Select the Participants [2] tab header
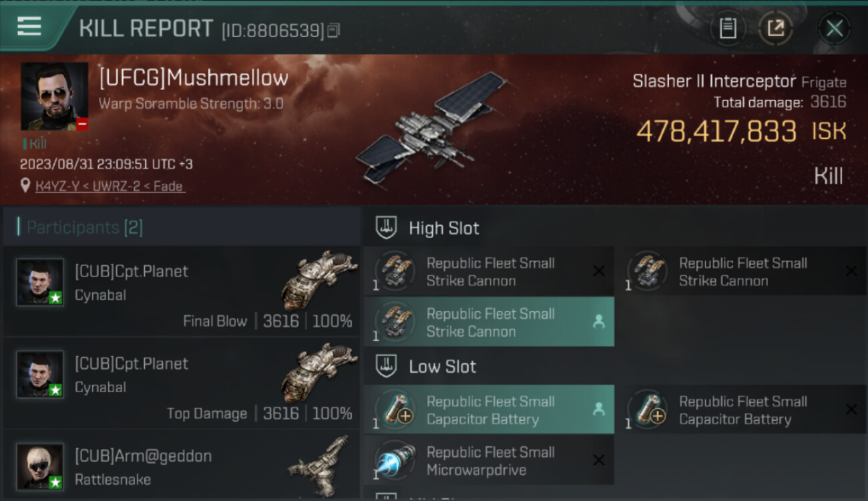The width and height of the screenshot is (868, 501). pos(84,227)
